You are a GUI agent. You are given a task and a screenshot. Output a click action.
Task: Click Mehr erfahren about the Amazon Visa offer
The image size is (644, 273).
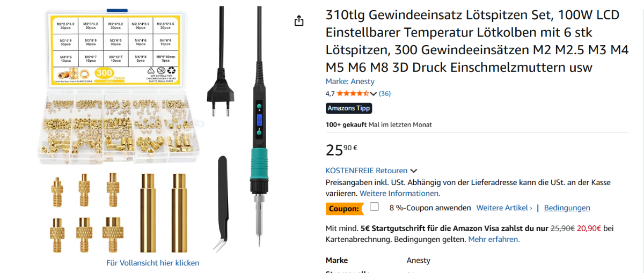(x=494, y=239)
